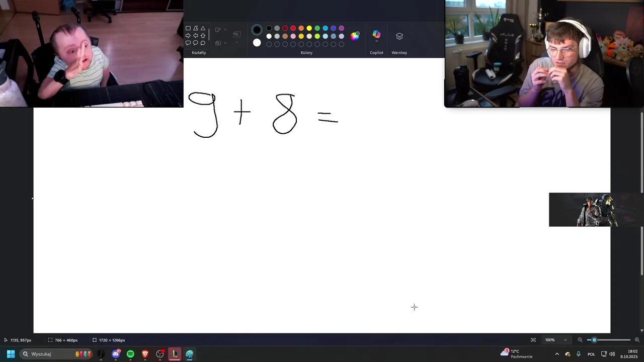The height and width of the screenshot is (362, 644).
Task: Select the secondary white color circle
Action: [x=257, y=43]
